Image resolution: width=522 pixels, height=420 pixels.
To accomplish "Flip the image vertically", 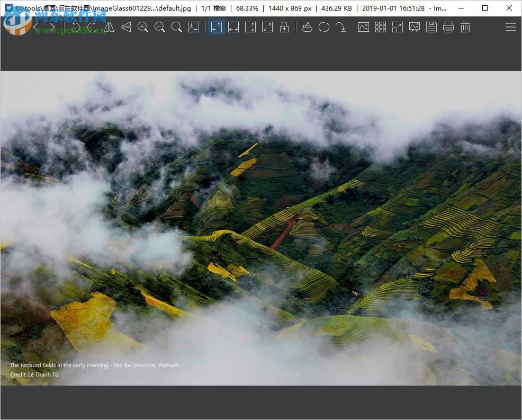I will pos(126,27).
